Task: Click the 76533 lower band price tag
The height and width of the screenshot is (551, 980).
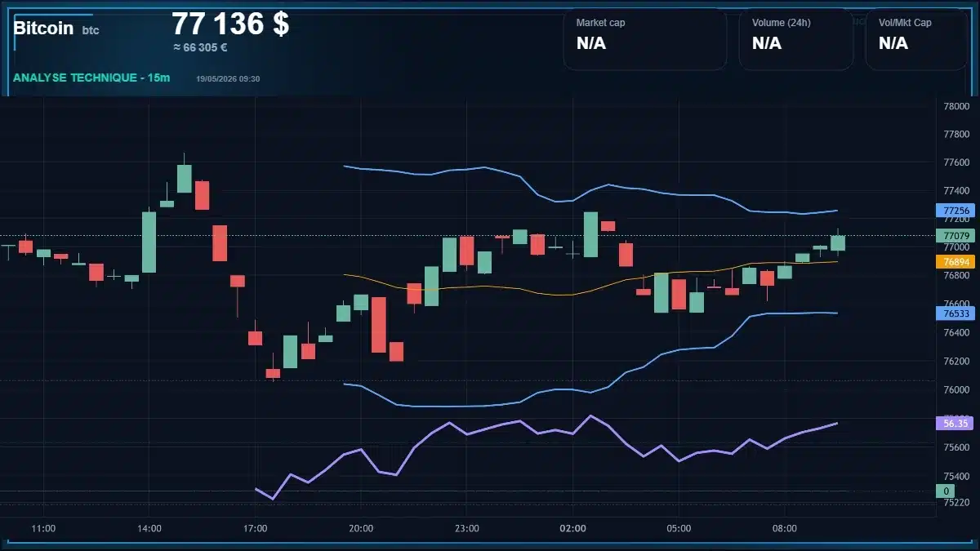Action: pyautogui.click(x=955, y=313)
